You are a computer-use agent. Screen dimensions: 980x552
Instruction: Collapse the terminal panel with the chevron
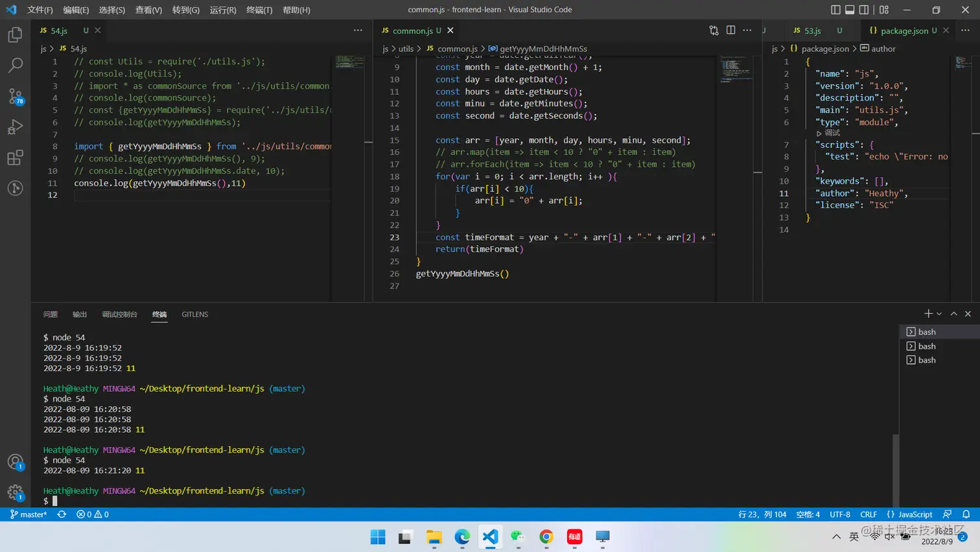pyautogui.click(x=953, y=313)
